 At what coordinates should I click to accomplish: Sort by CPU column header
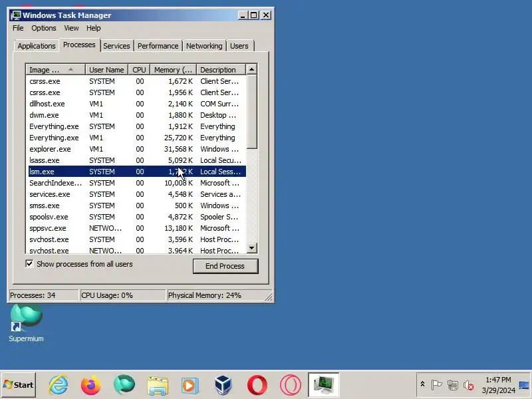(139, 70)
